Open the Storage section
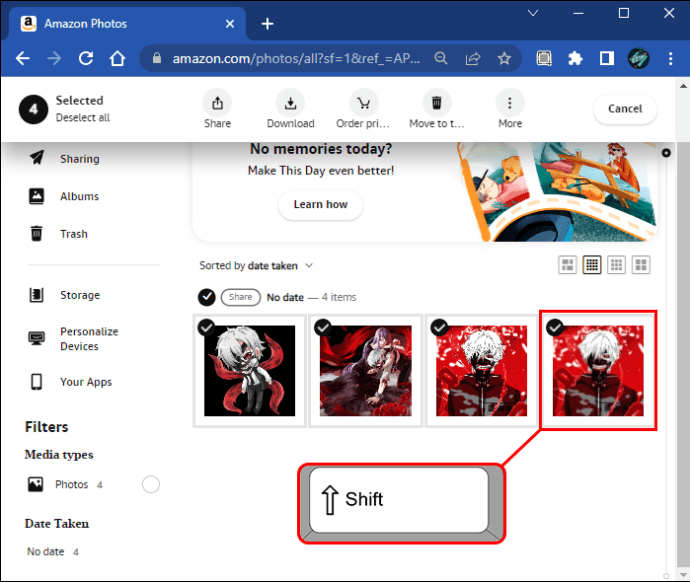Image resolution: width=690 pixels, height=582 pixels. coord(80,295)
